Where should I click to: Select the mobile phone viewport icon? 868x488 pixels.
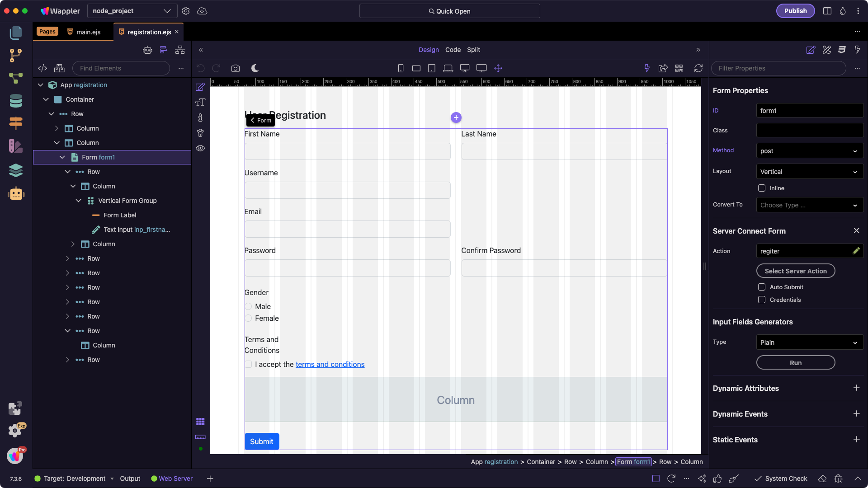(401, 68)
